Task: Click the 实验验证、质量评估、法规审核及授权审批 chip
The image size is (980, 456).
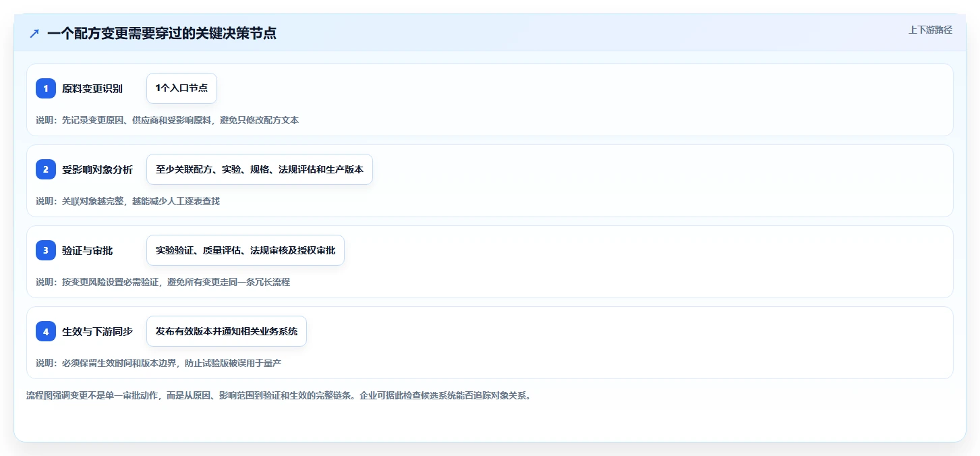Action: [246, 250]
